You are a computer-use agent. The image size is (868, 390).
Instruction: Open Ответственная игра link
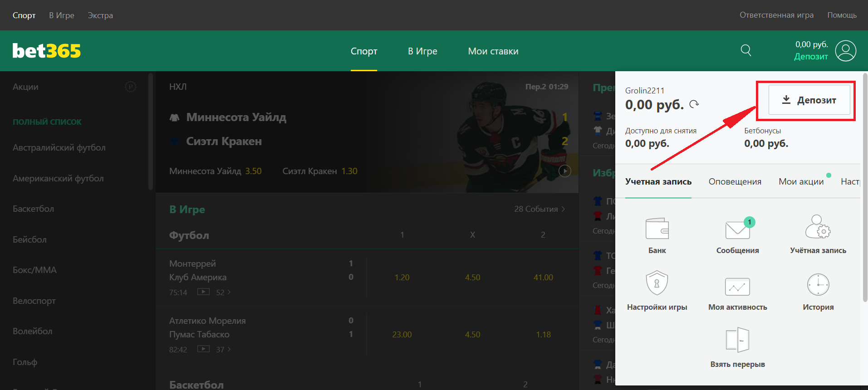[776, 15]
